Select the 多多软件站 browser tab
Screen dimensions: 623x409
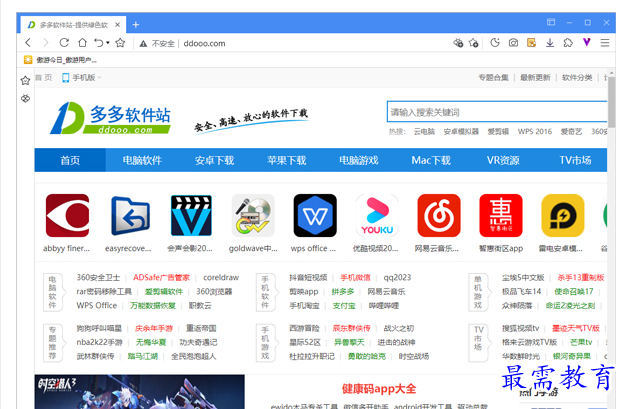tap(74, 25)
